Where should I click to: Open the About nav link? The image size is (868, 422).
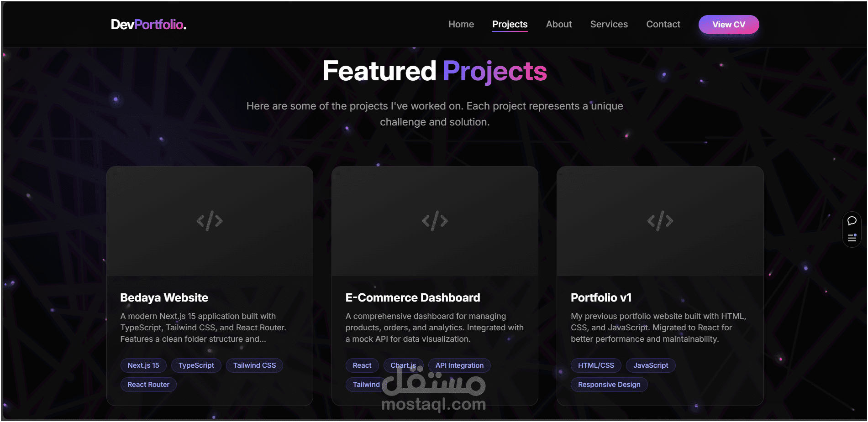(559, 24)
